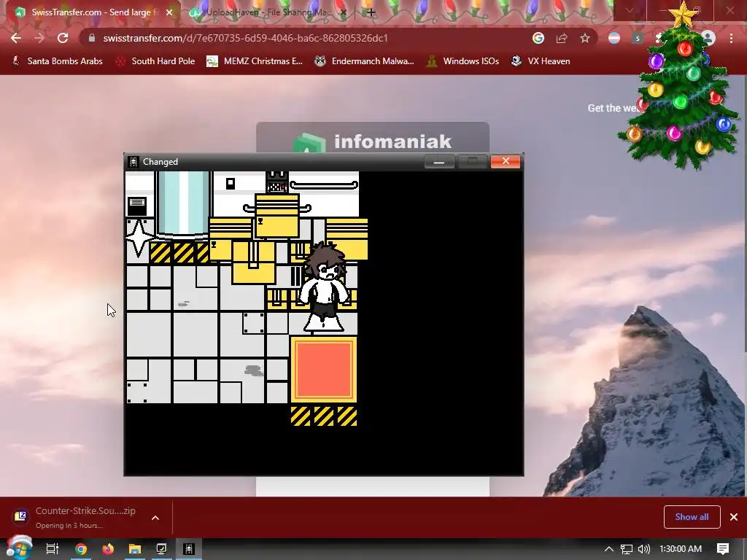Close the SwissTransfer.com tab
The width and height of the screenshot is (747, 560).
pyautogui.click(x=169, y=12)
